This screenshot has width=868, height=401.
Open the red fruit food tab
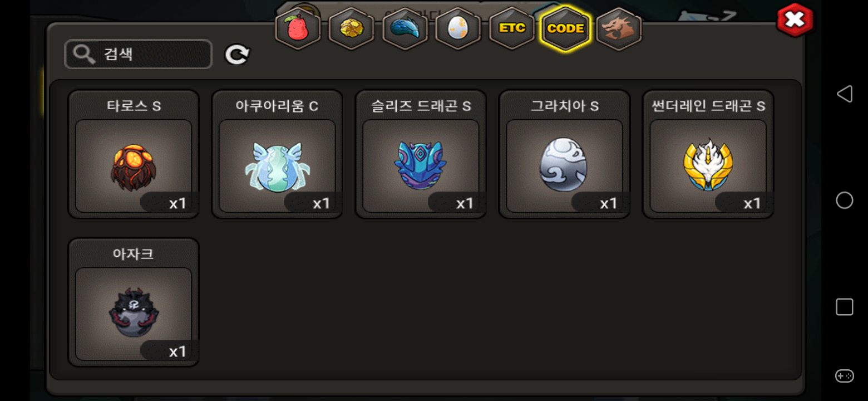point(298,29)
